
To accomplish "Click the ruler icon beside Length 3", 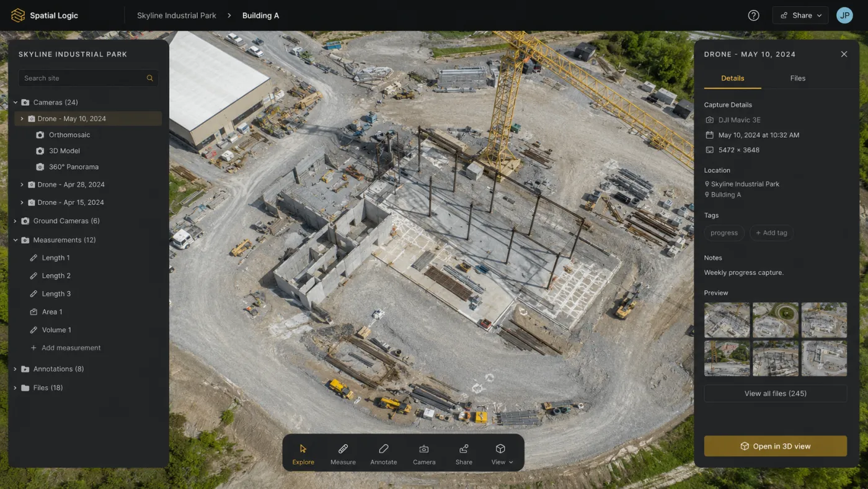I will pos(34,294).
